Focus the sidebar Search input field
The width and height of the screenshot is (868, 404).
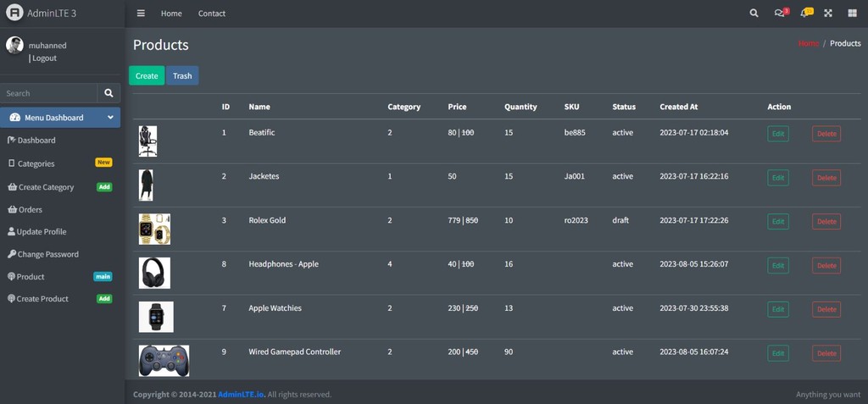(48, 93)
